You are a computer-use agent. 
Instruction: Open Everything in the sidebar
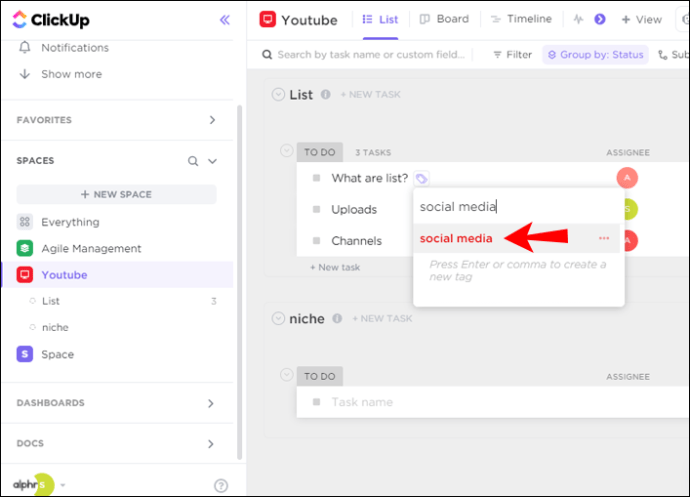[70, 222]
